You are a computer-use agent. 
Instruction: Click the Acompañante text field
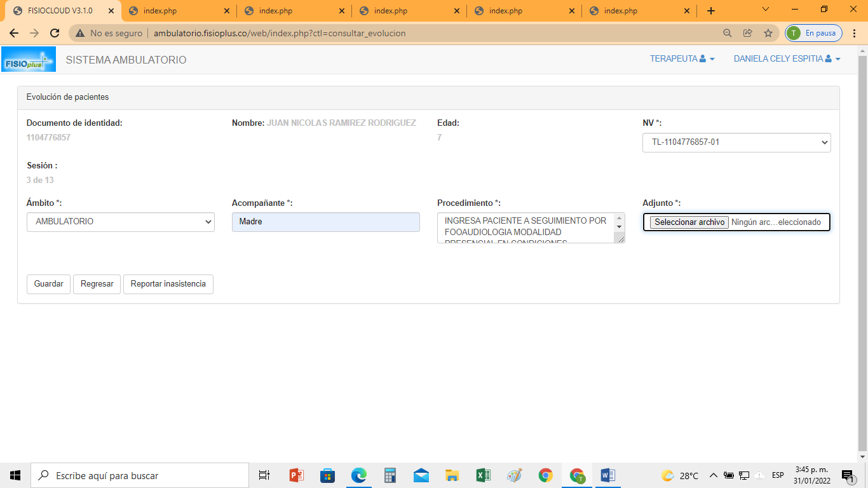coord(325,222)
